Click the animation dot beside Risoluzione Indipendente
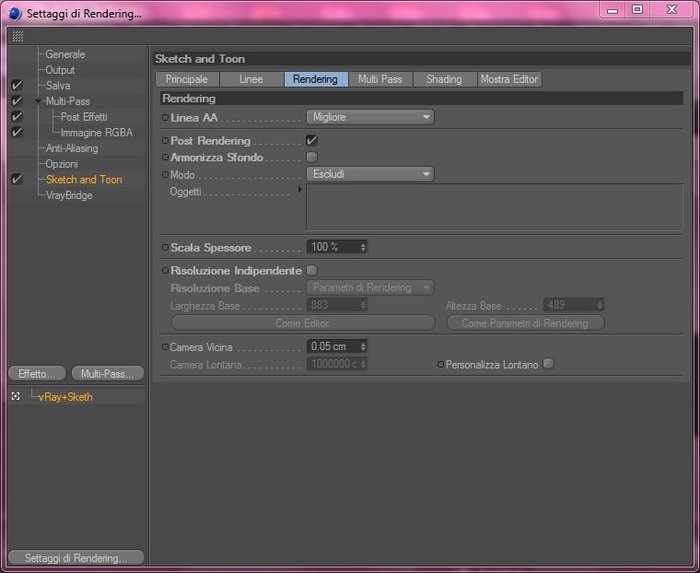The height and width of the screenshot is (573, 700). (x=165, y=270)
